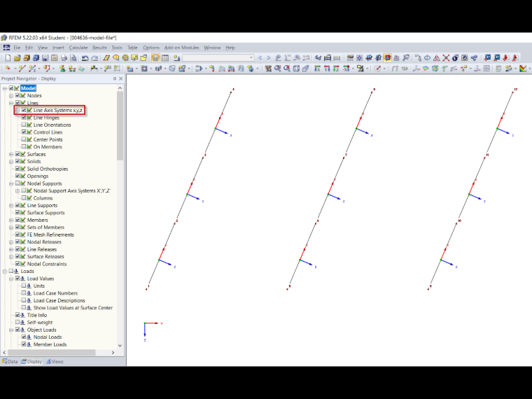This screenshot has width=532, height=399.
Task: Uncheck the Control Lines checkbox
Action: tap(24, 132)
